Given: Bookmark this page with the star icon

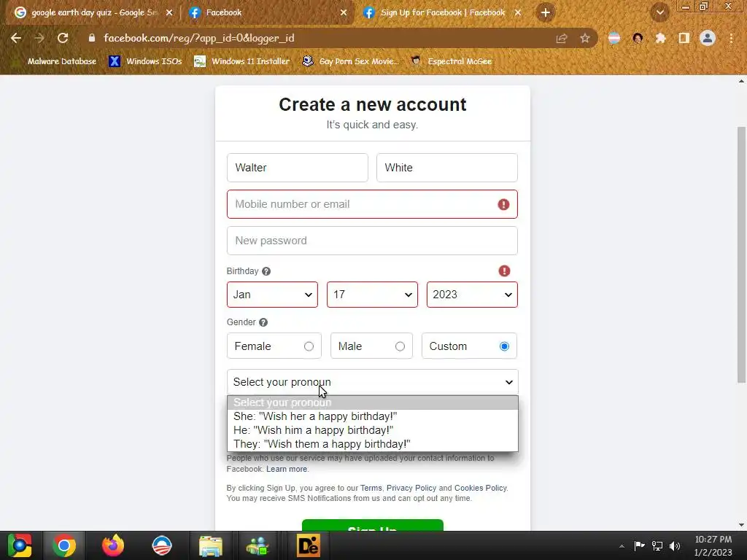Looking at the screenshot, I should (x=585, y=38).
